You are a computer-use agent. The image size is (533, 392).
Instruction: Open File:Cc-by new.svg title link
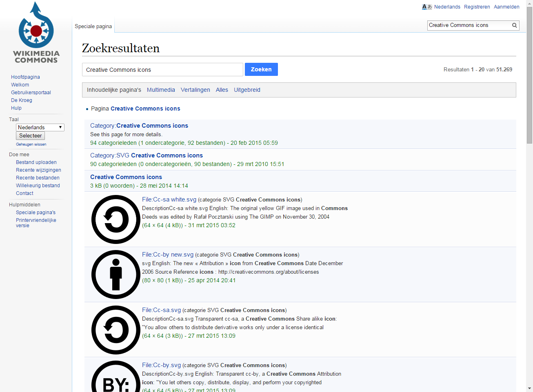tap(168, 255)
